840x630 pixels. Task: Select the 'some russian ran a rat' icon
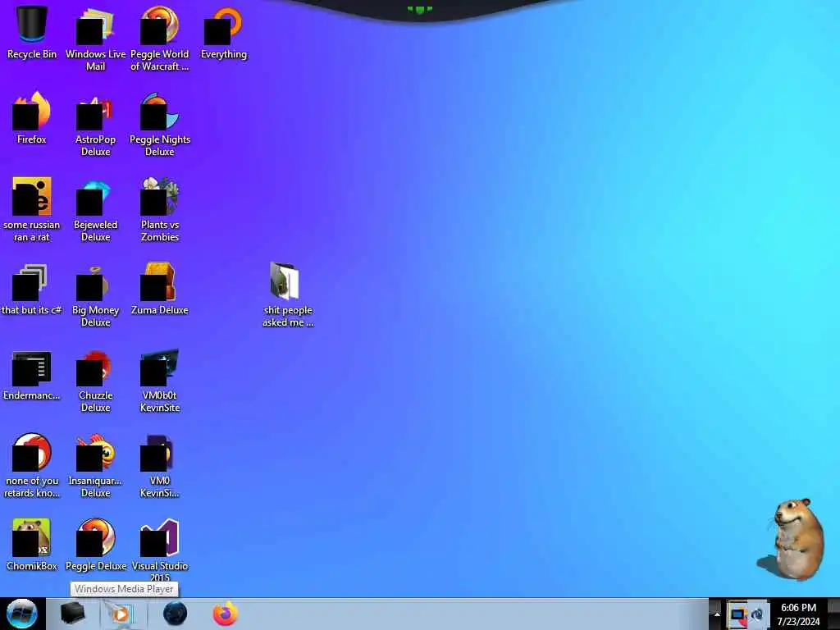click(x=32, y=209)
